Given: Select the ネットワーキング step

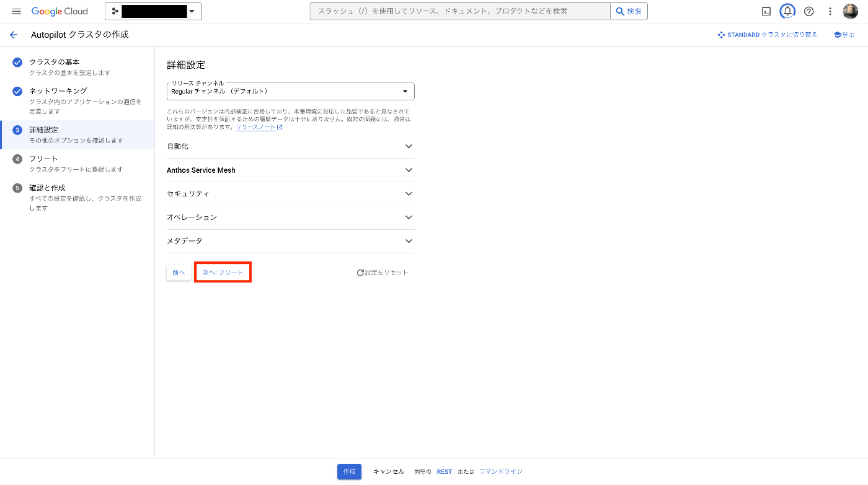Looking at the screenshot, I should 77,100.
